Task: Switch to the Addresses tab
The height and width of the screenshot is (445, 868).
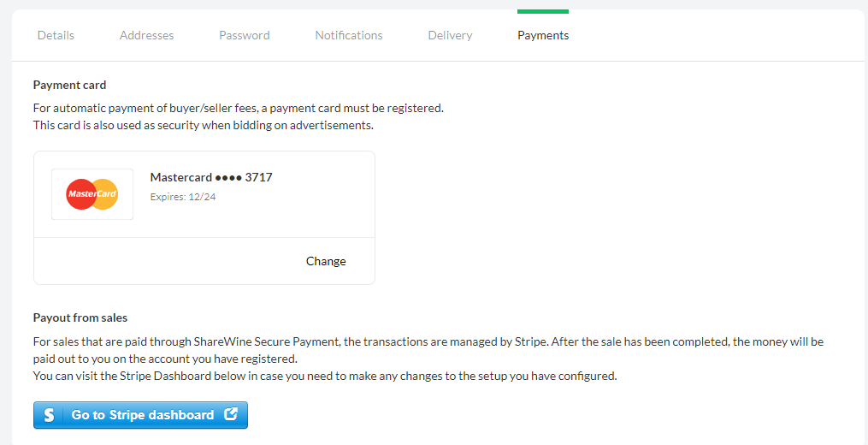Action: pyautogui.click(x=147, y=35)
